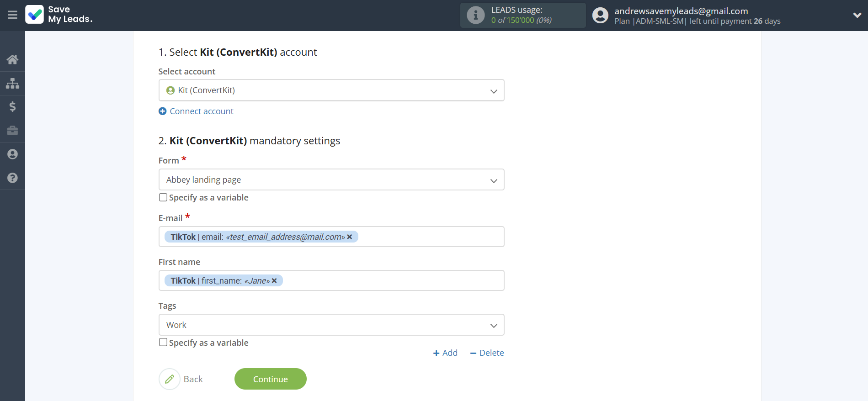
Task: Remove the TikTok first_name tag
Action: pos(274,280)
